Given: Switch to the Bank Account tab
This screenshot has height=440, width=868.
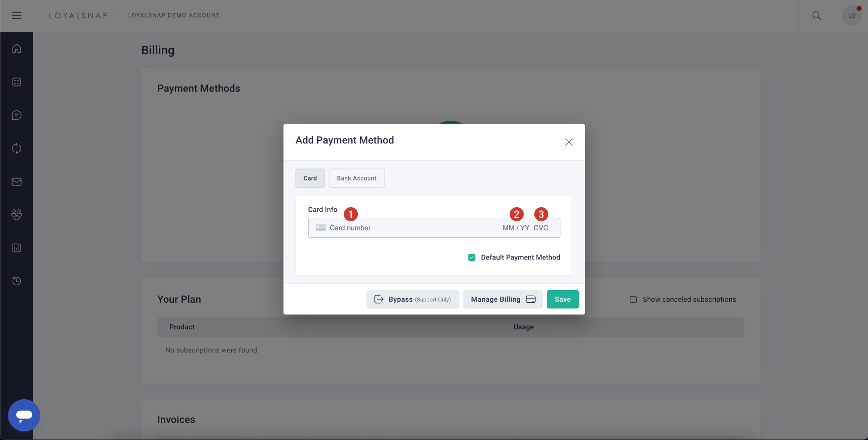Looking at the screenshot, I should 356,178.
